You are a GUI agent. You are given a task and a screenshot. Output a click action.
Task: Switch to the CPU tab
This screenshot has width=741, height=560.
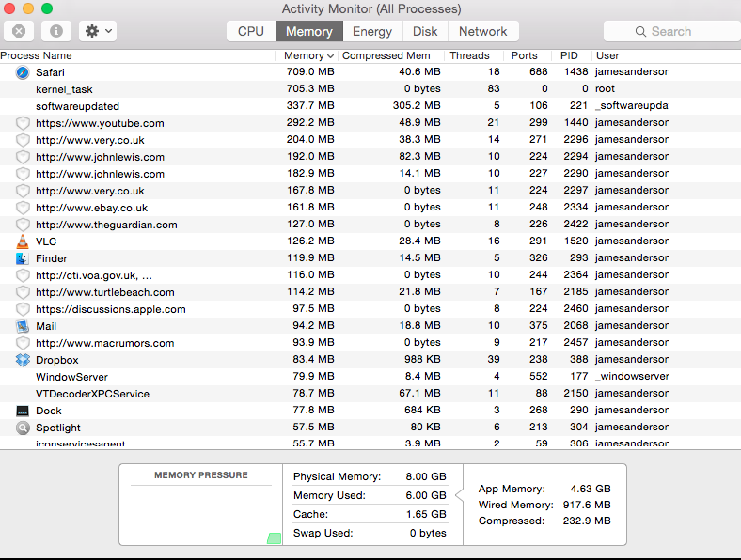251,31
